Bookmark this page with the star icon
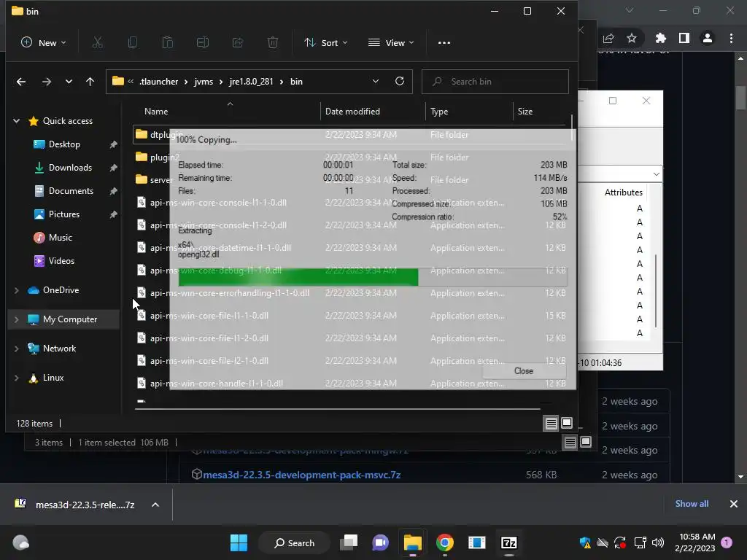Screen dimensions: 747x560 [x=632, y=38]
